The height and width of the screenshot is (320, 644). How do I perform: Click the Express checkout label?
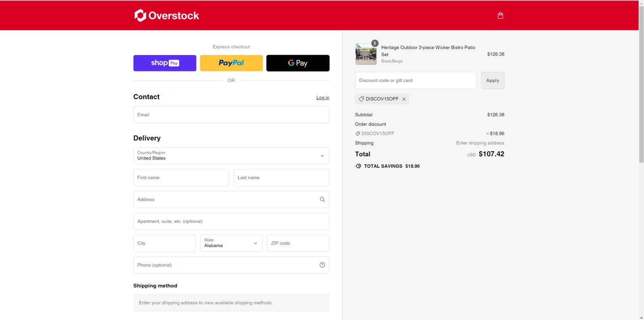[x=231, y=47]
